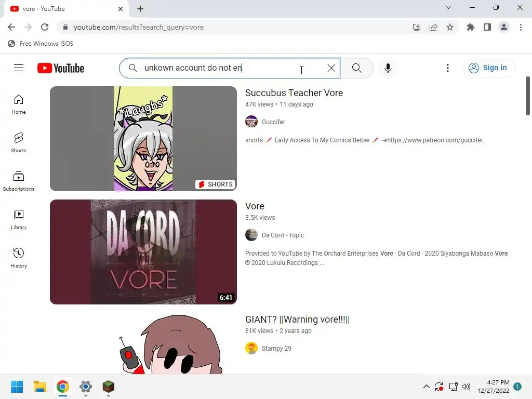Click the Sign in button
Image resolution: width=532 pixels, height=399 pixels.
pos(488,68)
